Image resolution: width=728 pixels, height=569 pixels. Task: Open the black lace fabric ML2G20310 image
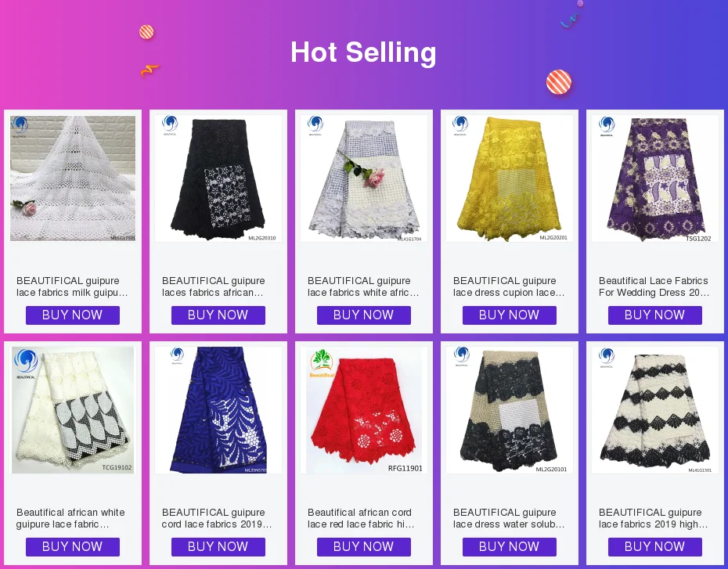(218, 178)
